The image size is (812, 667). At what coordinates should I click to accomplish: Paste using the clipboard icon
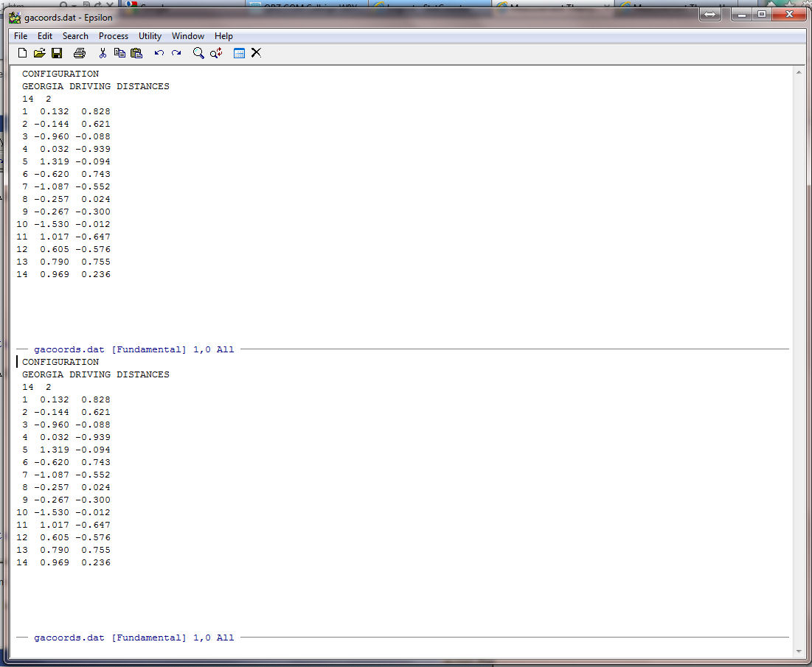click(x=136, y=53)
